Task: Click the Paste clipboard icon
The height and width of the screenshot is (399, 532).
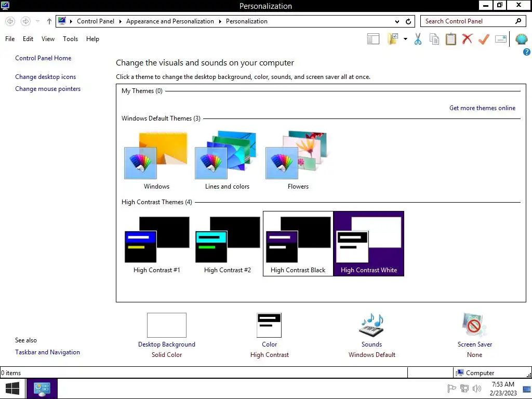Action: (450, 39)
